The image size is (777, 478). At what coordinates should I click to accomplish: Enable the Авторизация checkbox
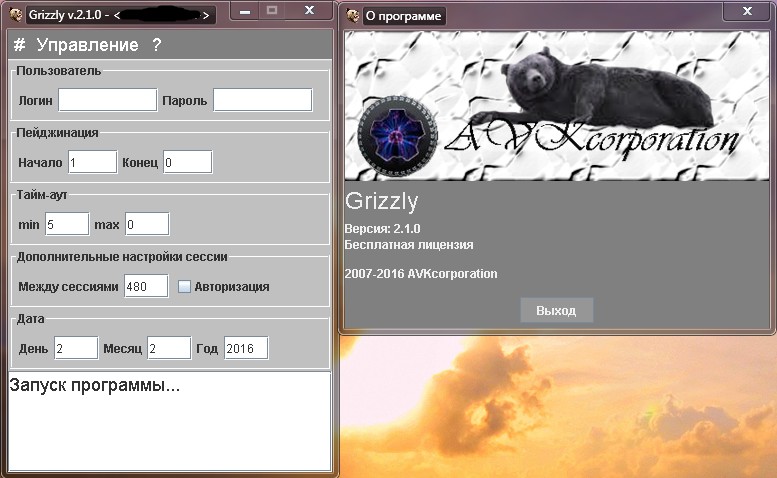pyautogui.click(x=184, y=286)
